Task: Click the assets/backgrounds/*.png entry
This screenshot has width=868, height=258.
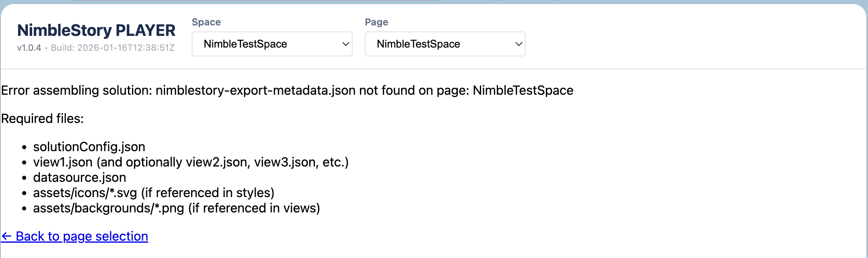Action: pos(176,208)
